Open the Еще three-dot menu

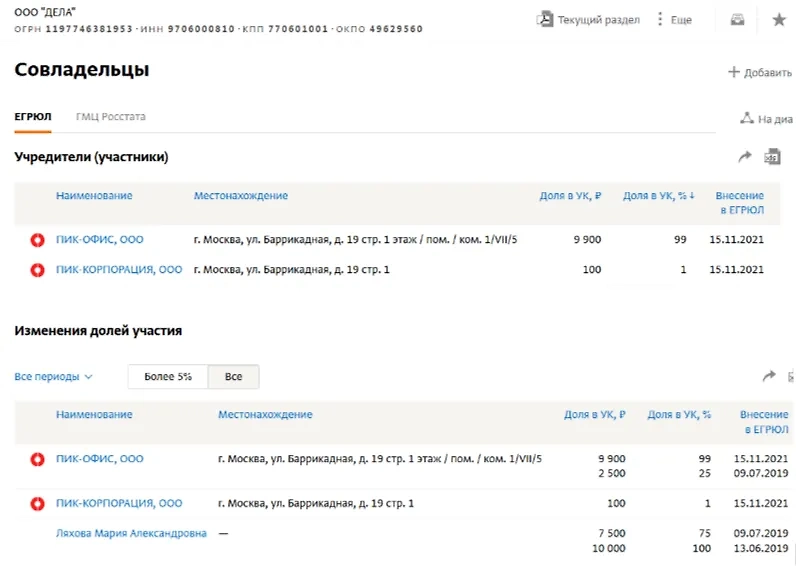point(674,19)
